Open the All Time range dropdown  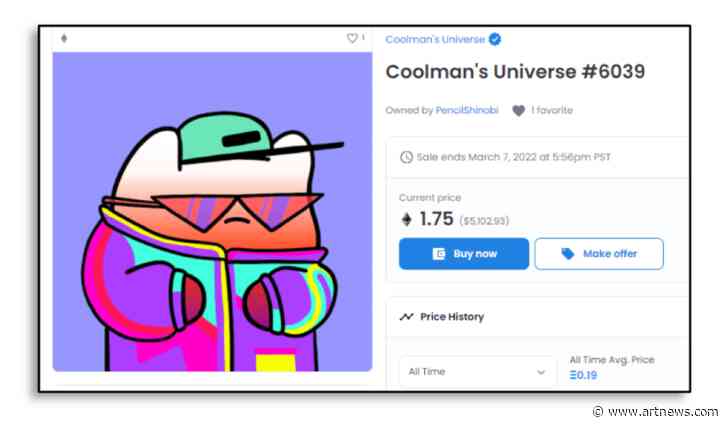click(477, 372)
